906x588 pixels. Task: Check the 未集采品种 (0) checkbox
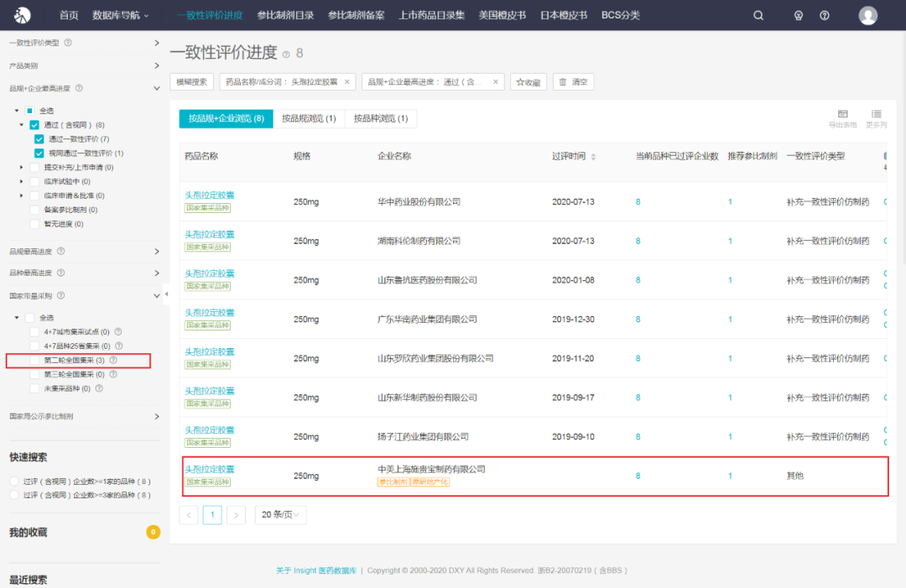pos(34,388)
